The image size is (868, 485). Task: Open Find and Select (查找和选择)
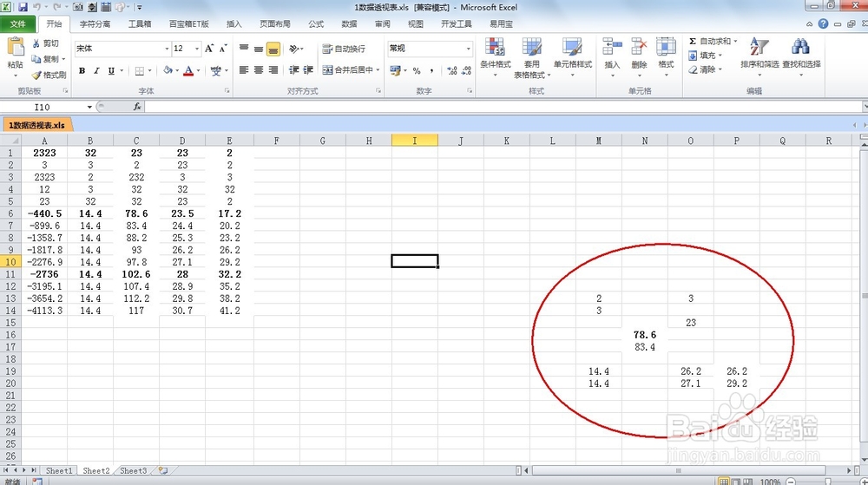pos(801,56)
